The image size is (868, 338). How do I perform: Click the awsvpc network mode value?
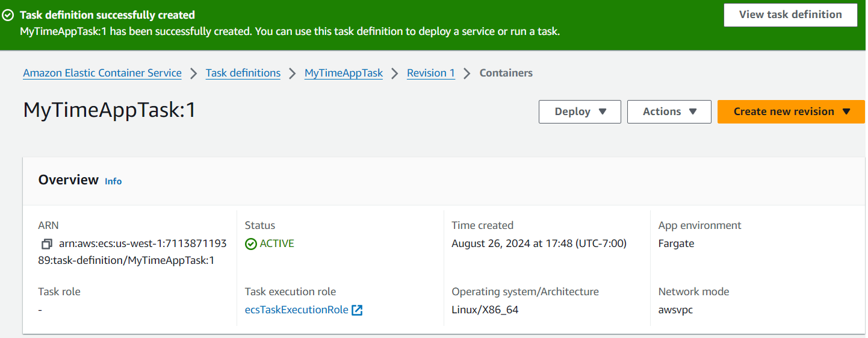point(677,310)
